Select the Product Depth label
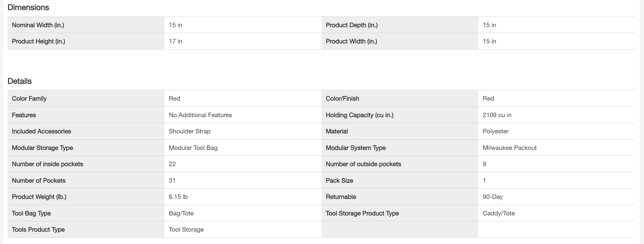 pyautogui.click(x=352, y=25)
